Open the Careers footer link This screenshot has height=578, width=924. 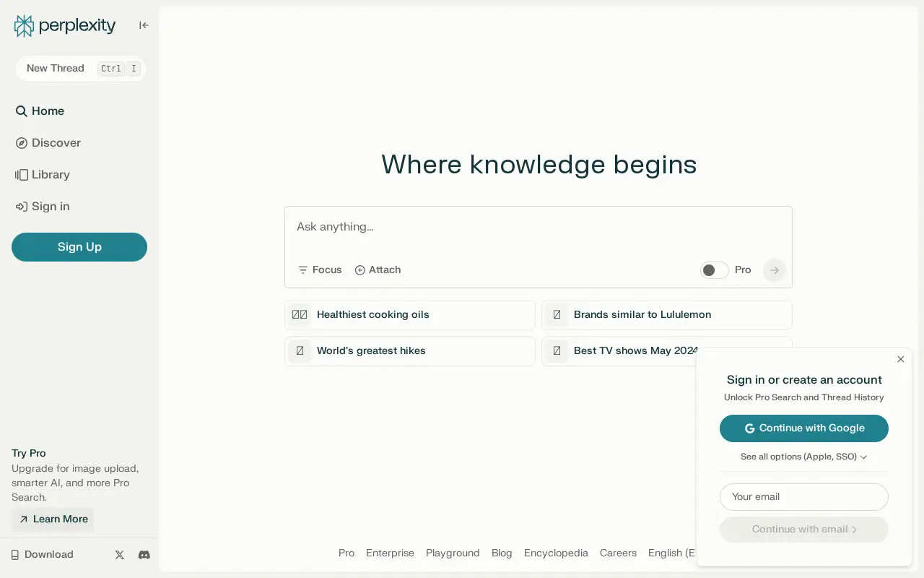[x=618, y=553]
